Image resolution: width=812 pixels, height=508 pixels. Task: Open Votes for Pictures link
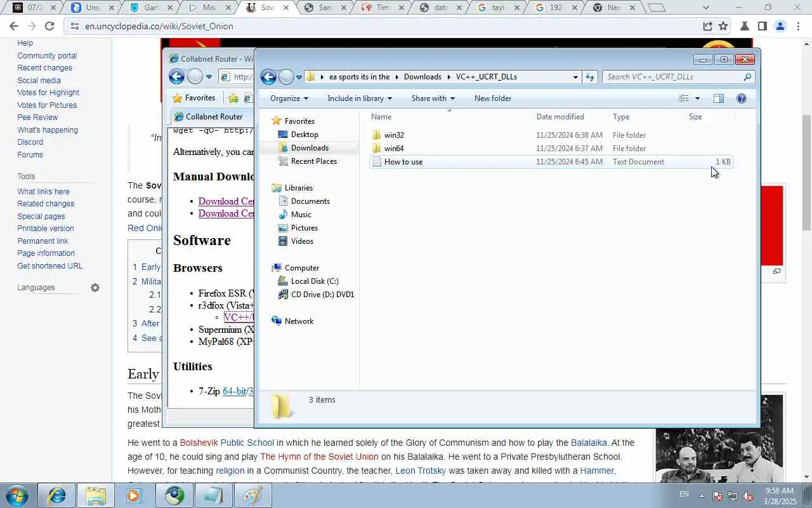47,105
